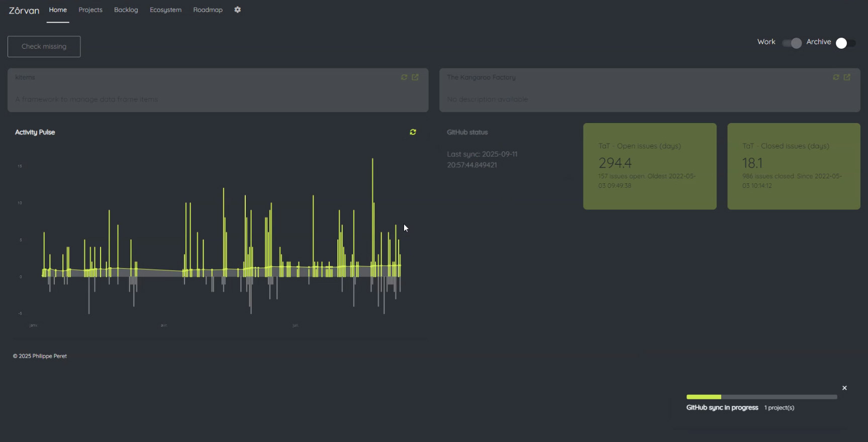
Task: Switch to the Backlog tab
Action: [126, 10]
